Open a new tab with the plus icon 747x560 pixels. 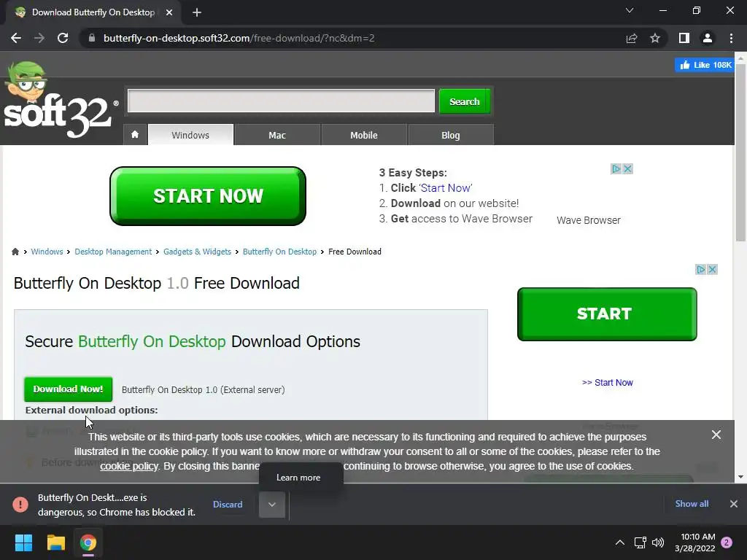pyautogui.click(x=197, y=12)
